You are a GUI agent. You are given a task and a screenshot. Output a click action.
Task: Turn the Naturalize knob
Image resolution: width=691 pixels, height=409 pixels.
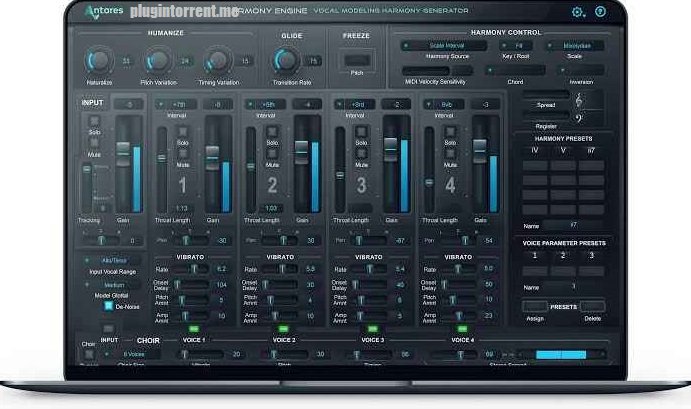pyautogui.click(x=100, y=61)
